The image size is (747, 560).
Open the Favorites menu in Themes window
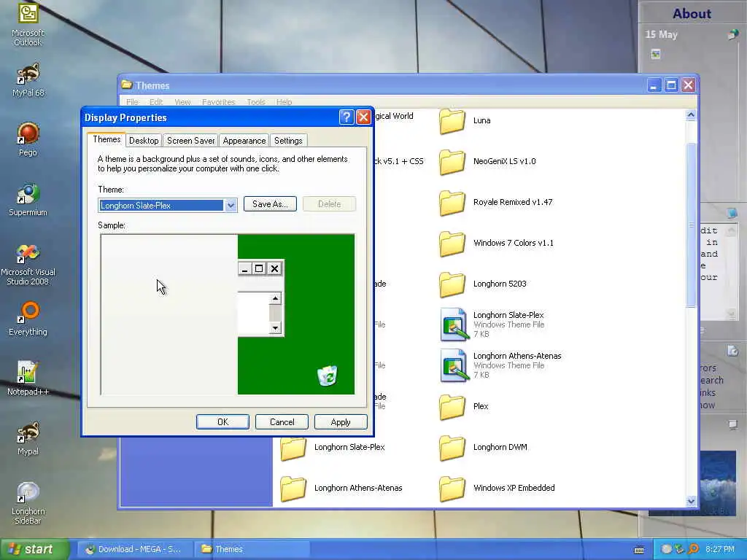(218, 102)
